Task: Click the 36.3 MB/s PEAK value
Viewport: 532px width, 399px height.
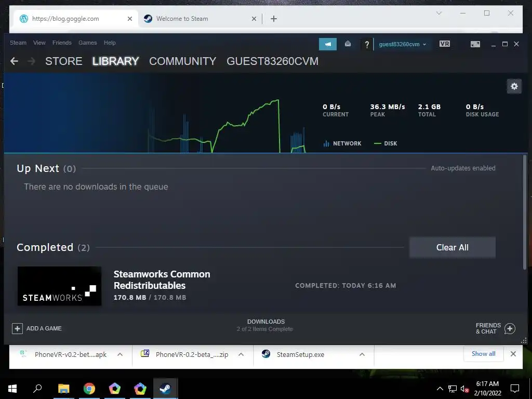Action: 388,107
